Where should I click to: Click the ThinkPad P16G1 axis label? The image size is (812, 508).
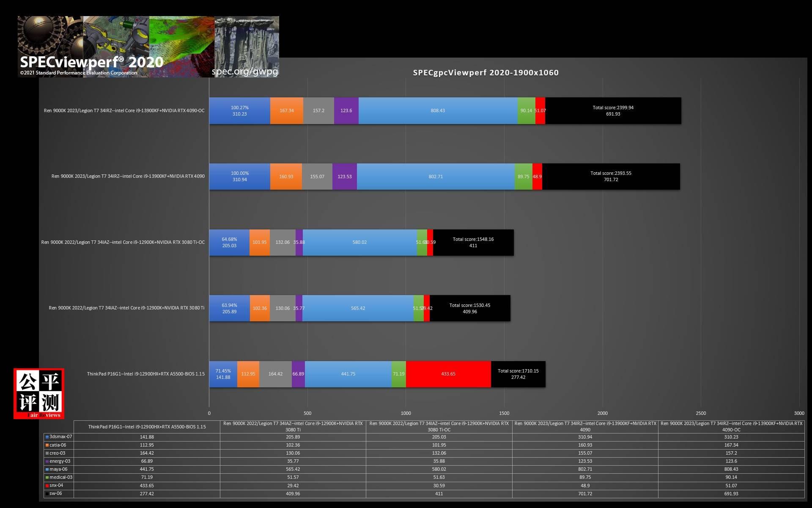pyautogui.click(x=145, y=374)
